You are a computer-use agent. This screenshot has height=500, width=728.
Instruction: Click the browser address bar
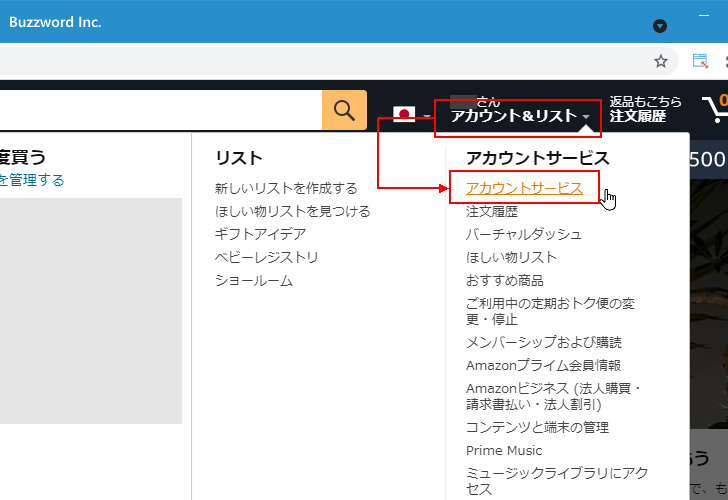[x=325, y=61]
